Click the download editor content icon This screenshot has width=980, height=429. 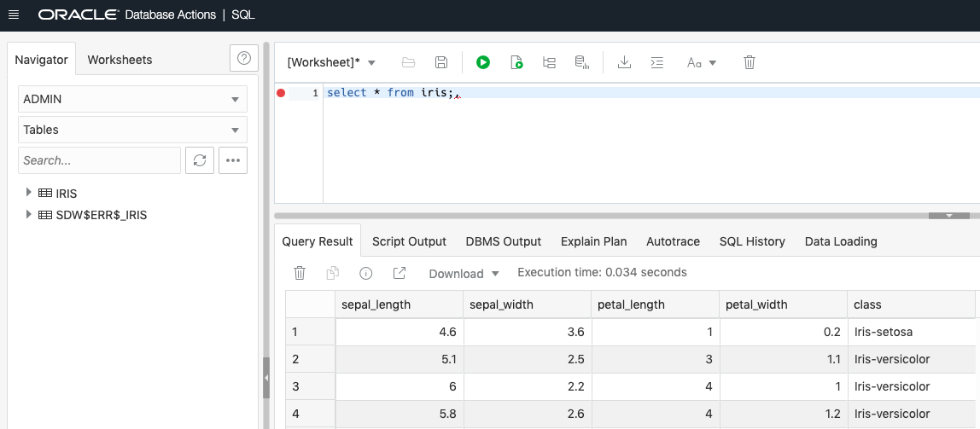click(x=624, y=62)
